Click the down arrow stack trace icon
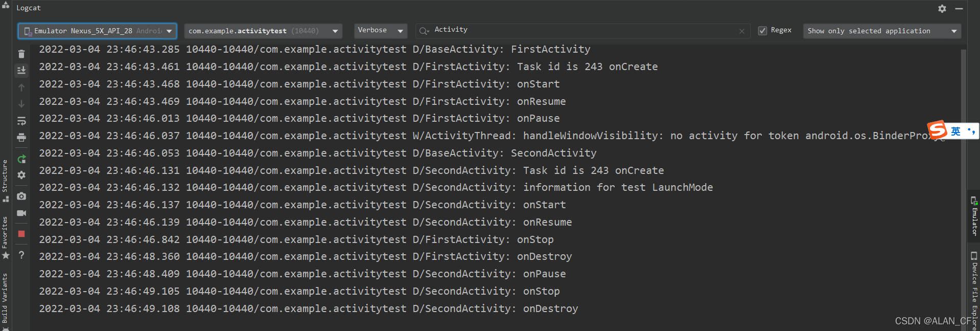The height and width of the screenshot is (331, 980). tap(21, 104)
